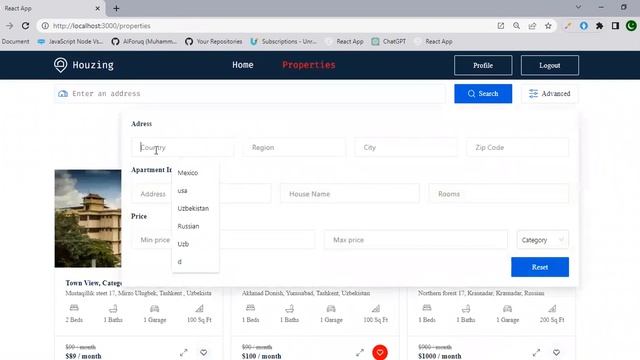Open the Subscriptions bookmark

point(283,41)
